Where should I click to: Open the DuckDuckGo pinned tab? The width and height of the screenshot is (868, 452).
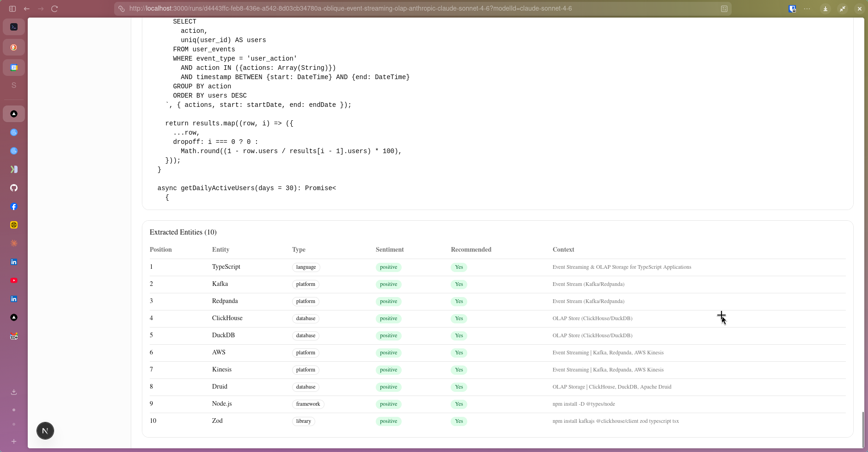pyautogui.click(x=14, y=47)
